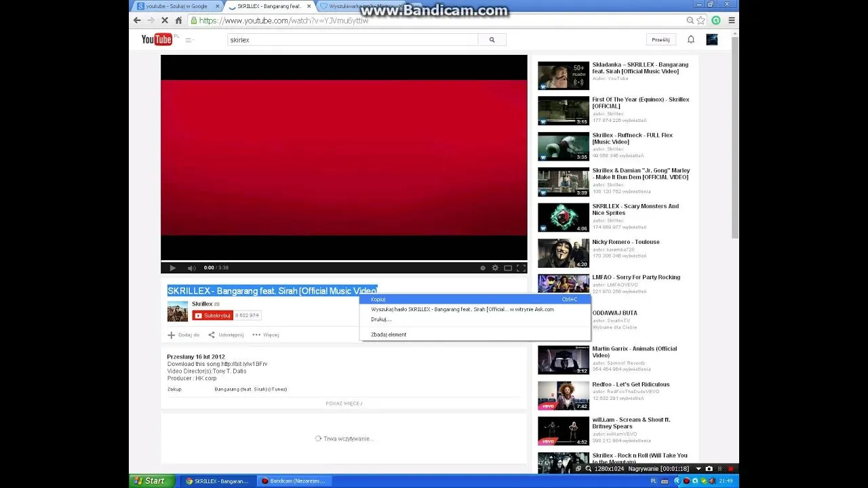This screenshot has width=868, height=488.
Task: Open system tray volume icon
Action: [x=711, y=481]
